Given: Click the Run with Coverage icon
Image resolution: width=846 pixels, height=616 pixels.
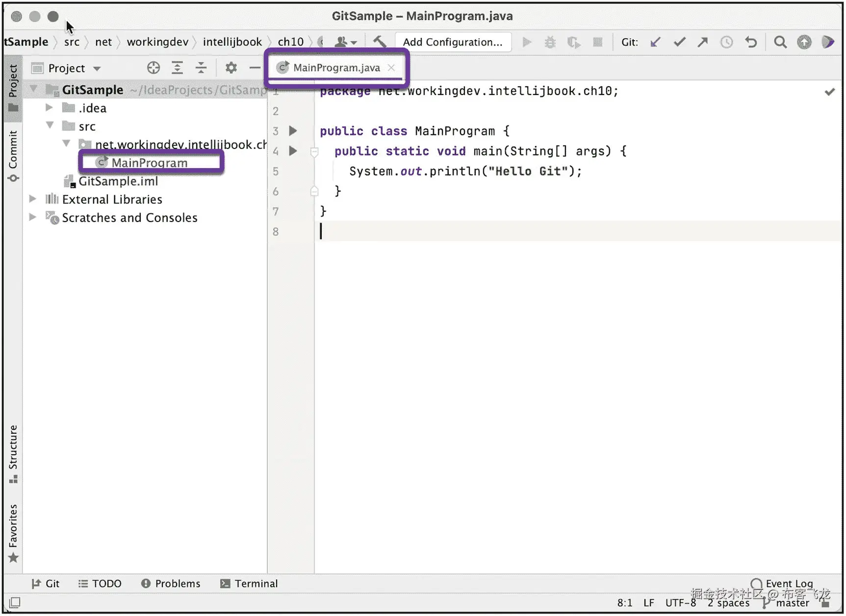Looking at the screenshot, I should coord(573,42).
